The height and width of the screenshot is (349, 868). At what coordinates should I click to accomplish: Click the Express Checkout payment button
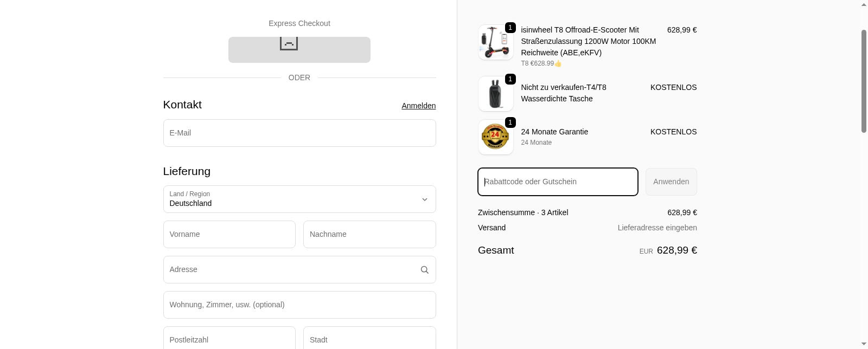coord(299,49)
